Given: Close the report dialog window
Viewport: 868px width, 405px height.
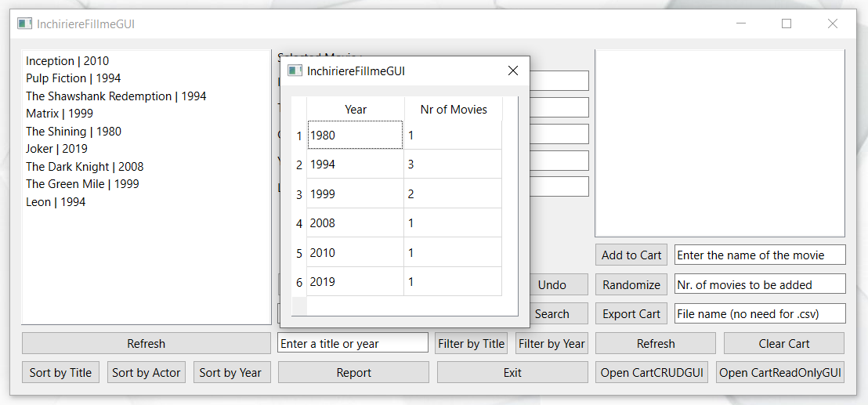Looking at the screenshot, I should click(513, 71).
